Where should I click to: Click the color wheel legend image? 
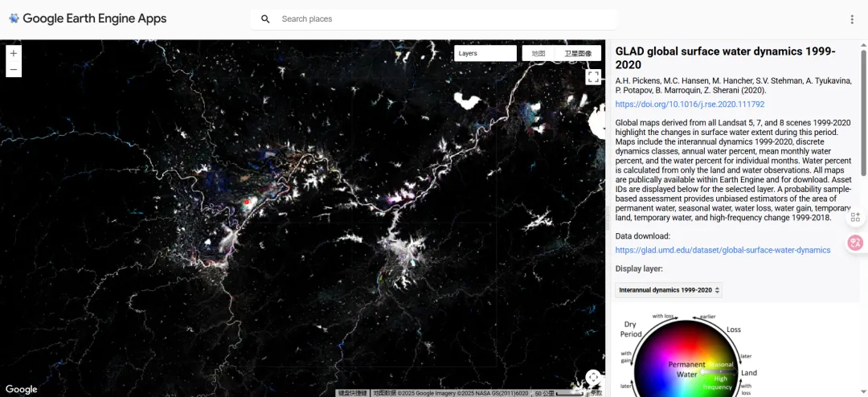click(x=686, y=354)
